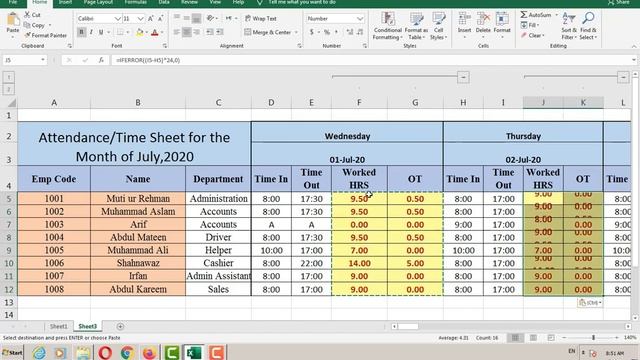Click the Insert cells icon
This screenshot has width=640, height=360.
[x=464, y=19]
